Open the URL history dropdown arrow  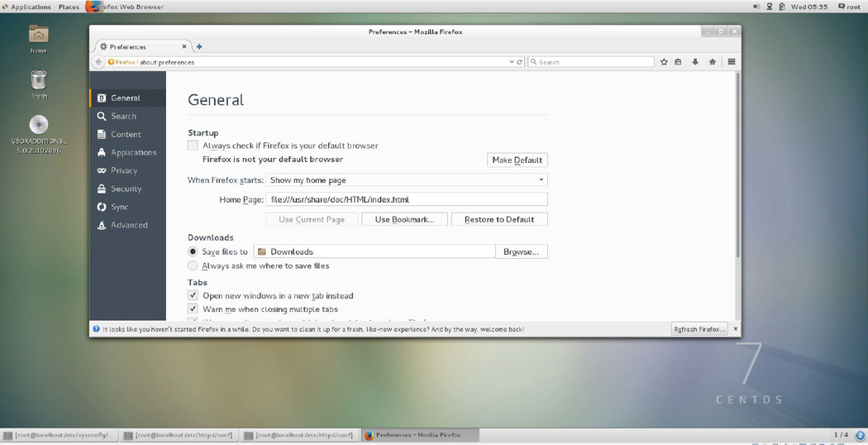click(512, 62)
